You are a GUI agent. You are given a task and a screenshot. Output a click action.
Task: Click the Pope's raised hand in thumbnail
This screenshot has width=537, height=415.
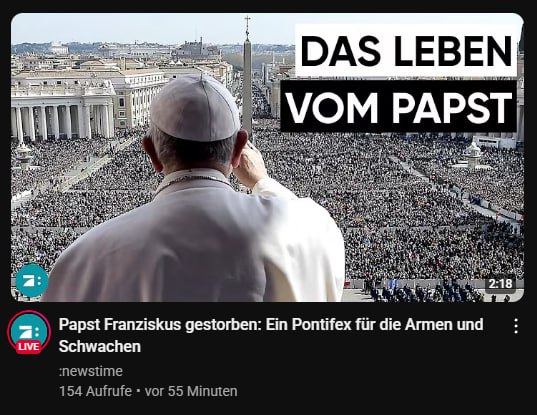coord(251,165)
